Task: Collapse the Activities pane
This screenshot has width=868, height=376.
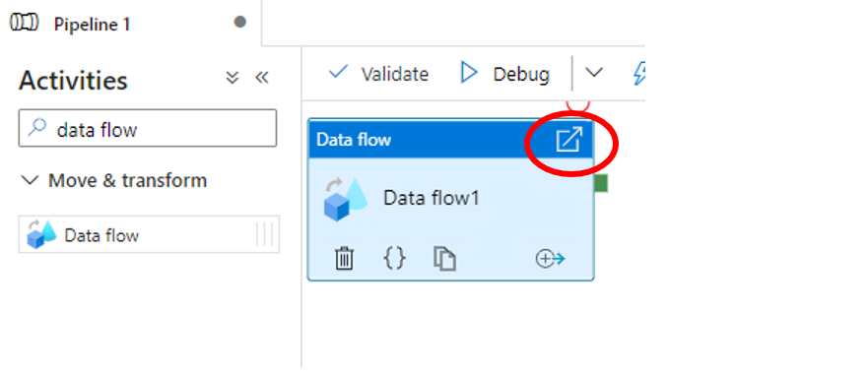Action: (x=262, y=78)
